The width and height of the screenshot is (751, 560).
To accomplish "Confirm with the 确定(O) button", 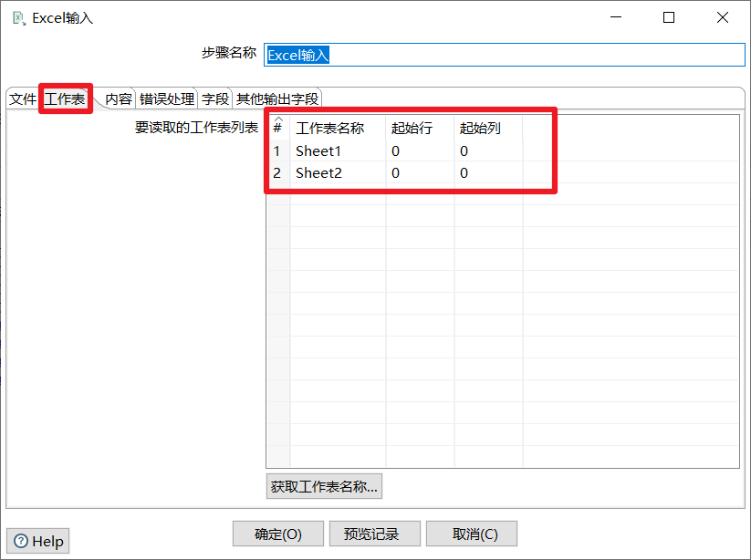I will tap(278, 534).
